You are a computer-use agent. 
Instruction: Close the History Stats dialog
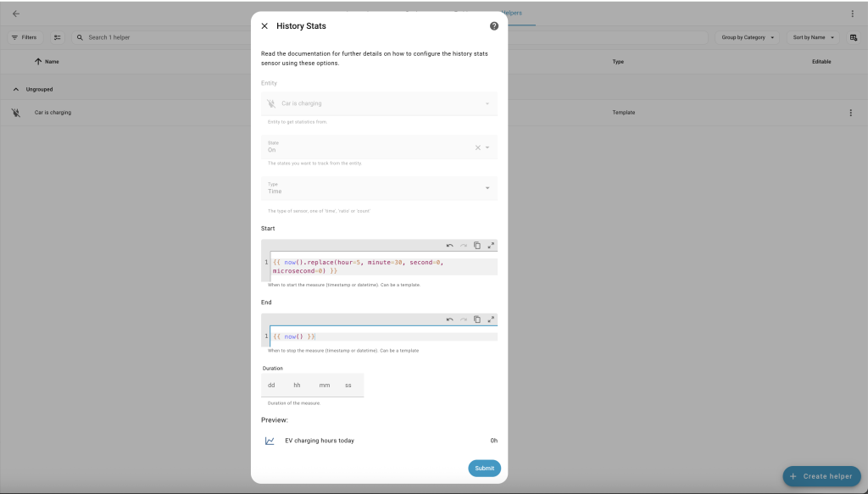tap(264, 26)
